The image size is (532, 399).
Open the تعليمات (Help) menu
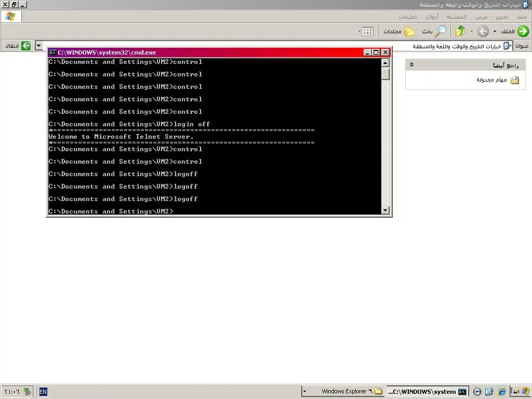click(408, 17)
